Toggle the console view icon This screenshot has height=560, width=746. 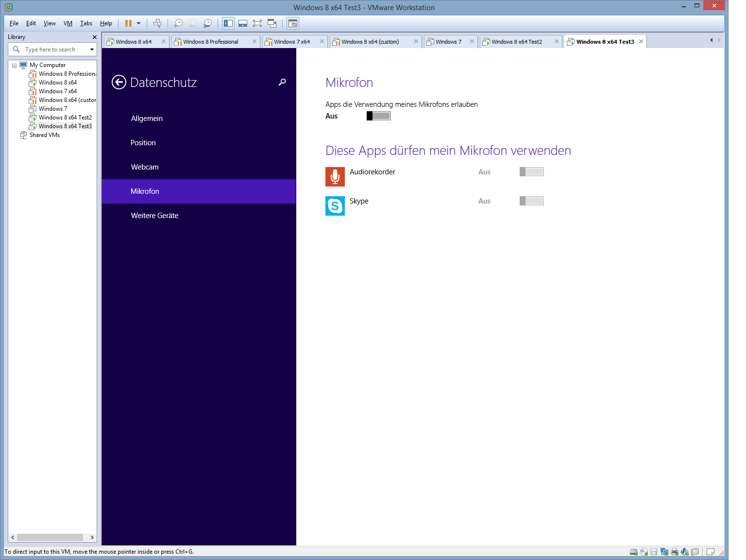coord(292,23)
